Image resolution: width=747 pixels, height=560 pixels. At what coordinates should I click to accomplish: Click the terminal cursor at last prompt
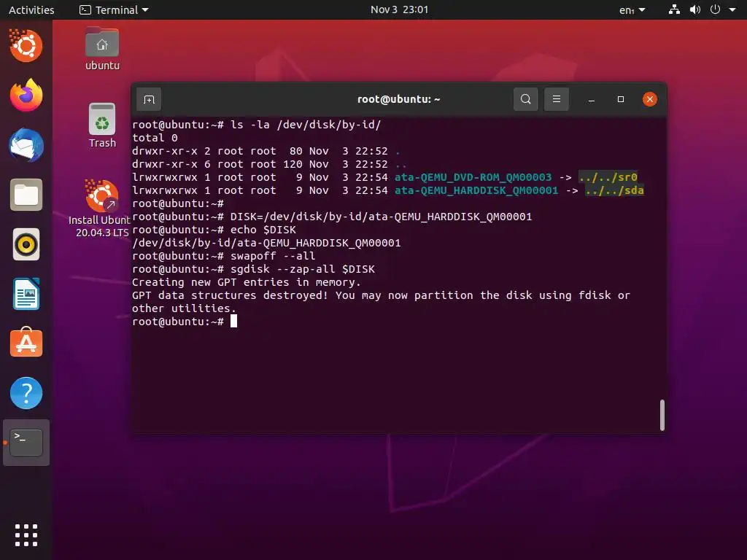[233, 322]
